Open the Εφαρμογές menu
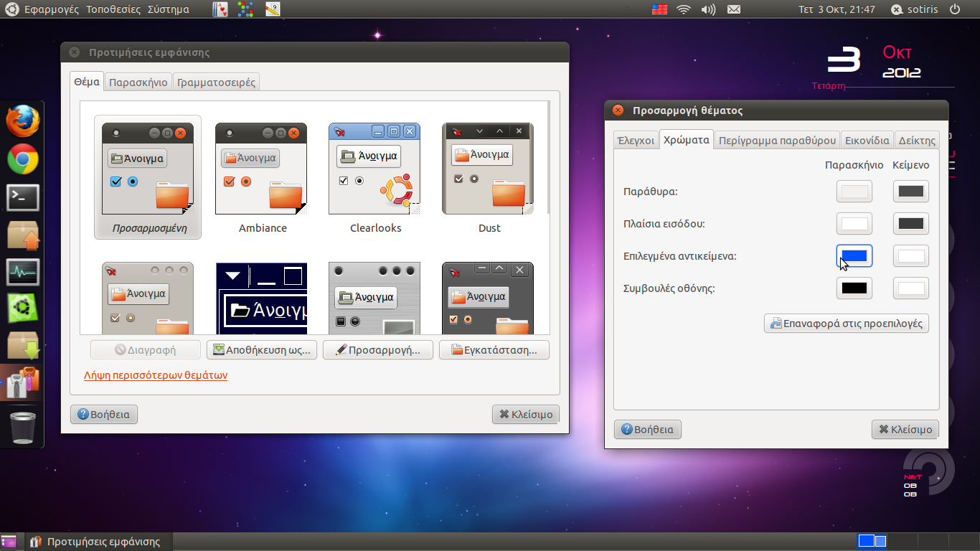Viewport: 980px width, 551px height. pyautogui.click(x=52, y=9)
